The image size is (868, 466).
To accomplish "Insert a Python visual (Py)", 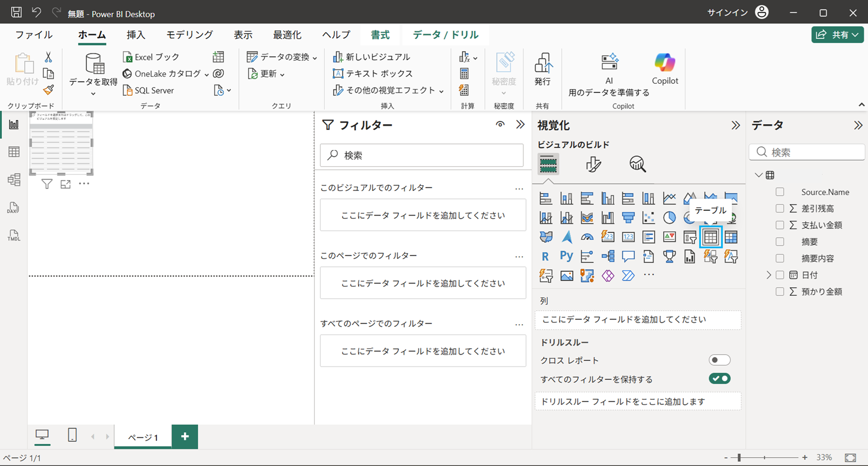I will 566,256.
